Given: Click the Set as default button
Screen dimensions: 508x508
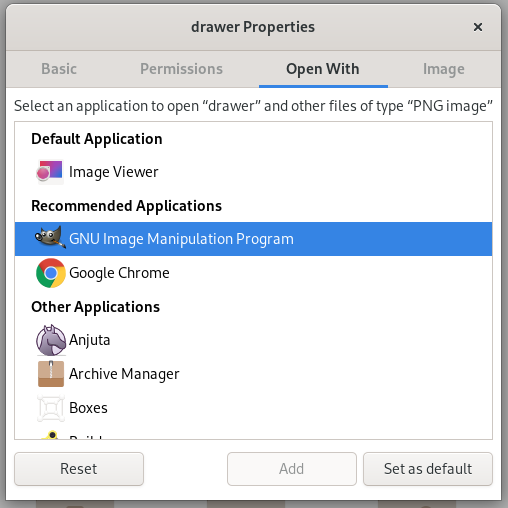Looking at the screenshot, I should click(428, 469).
